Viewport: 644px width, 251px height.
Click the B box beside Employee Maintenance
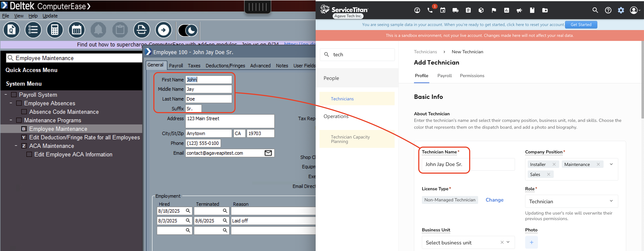(x=24, y=129)
